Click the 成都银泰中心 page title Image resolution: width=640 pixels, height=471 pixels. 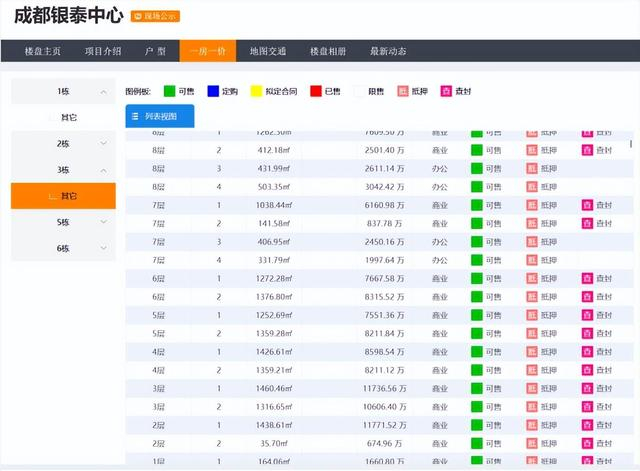point(69,16)
